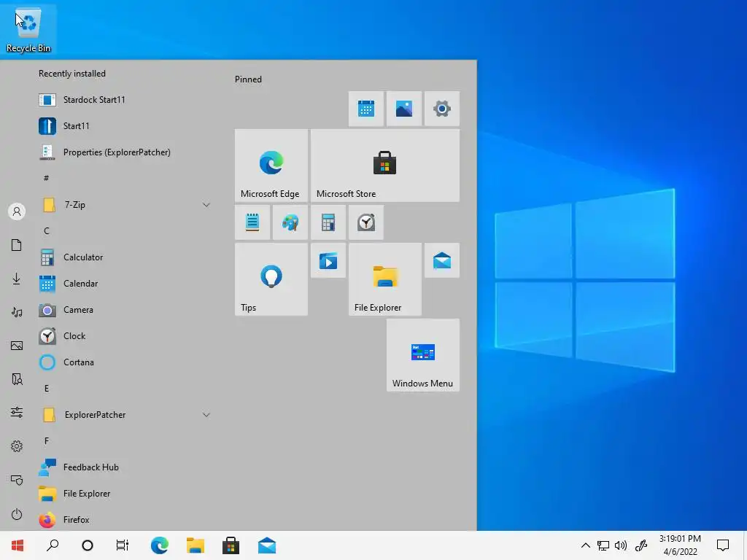Open Microsoft Store on the taskbar
This screenshot has height=560, width=747.
click(x=231, y=545)
